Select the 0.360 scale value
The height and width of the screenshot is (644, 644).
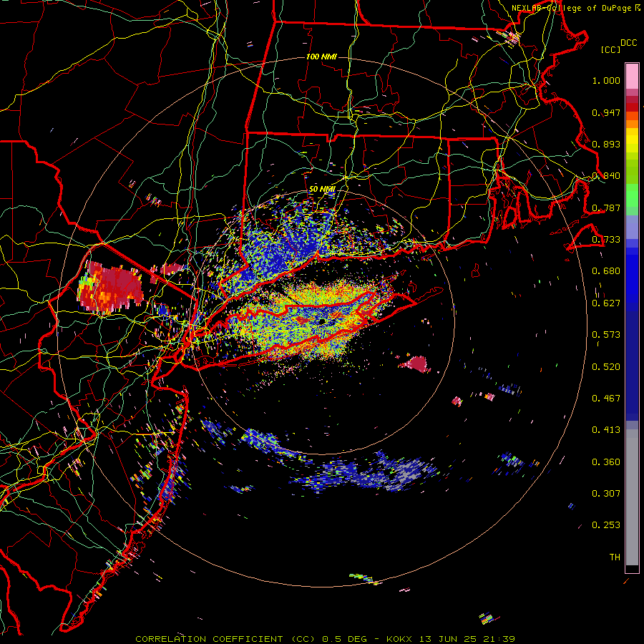point(606,462)
